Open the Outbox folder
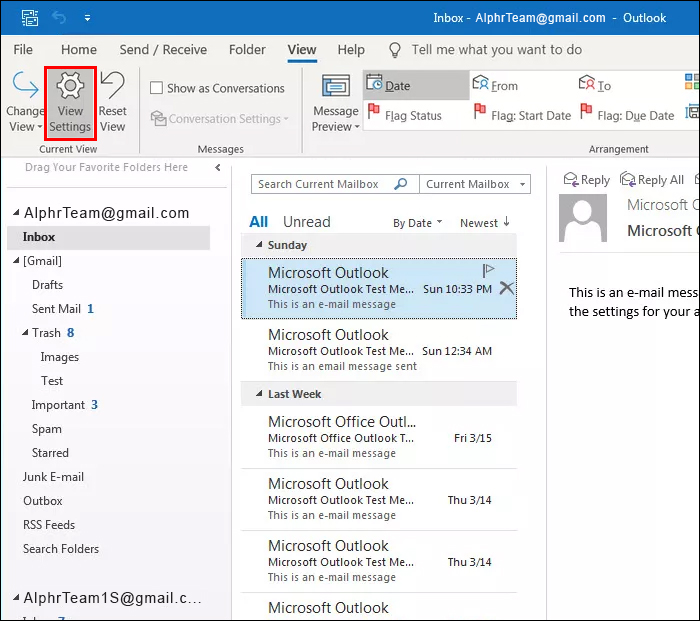The image size is (700, 621). (x=42, y=501)
